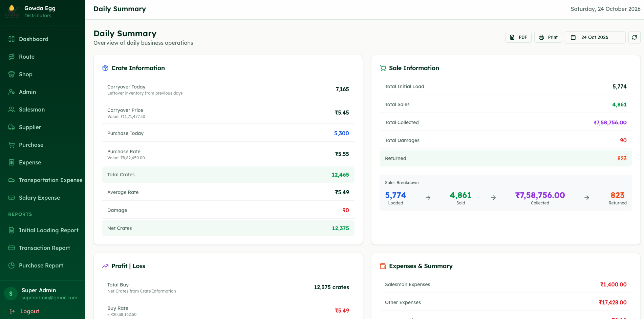The width and height of the screenshot is (644, 319).
Task: Go to the Shop section
Action: [x=43, y=74]
